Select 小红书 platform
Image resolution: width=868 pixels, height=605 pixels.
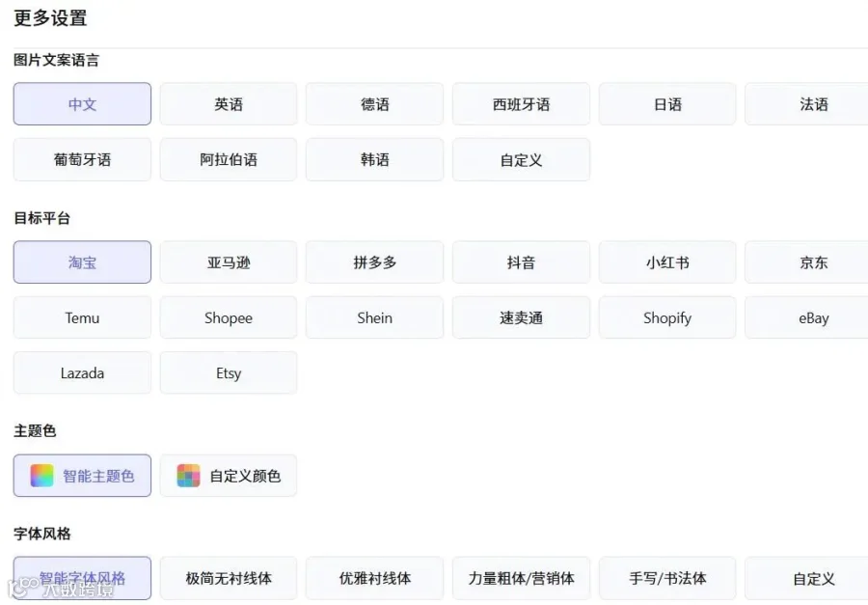click(667, 262)
